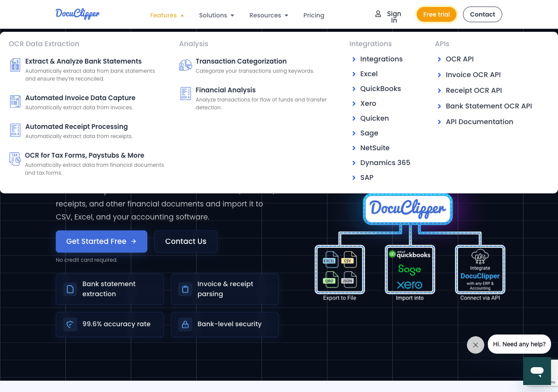This screenshot has height=392, width=558.
Task: Click the Bank-level security card text
Action: pos(229,324)
